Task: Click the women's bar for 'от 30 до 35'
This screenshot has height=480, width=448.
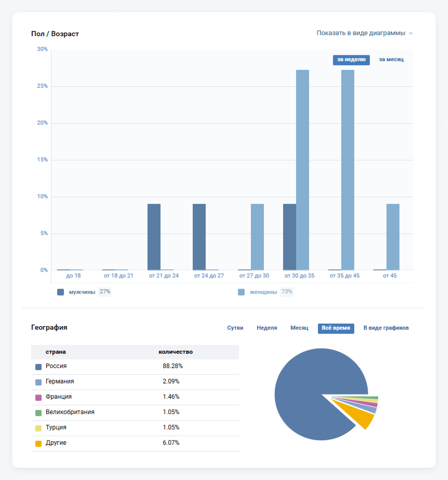Action: [x=302, y=170]
